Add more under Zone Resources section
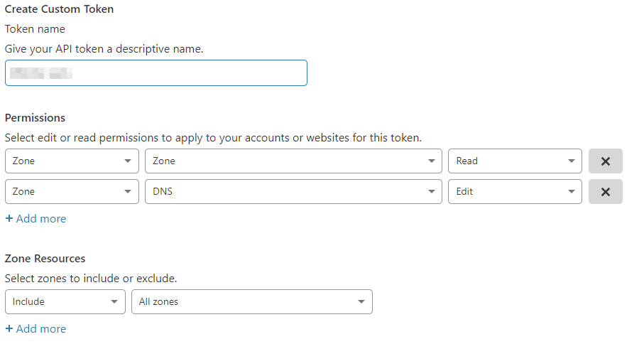644x344 pixels. point(36,329)
